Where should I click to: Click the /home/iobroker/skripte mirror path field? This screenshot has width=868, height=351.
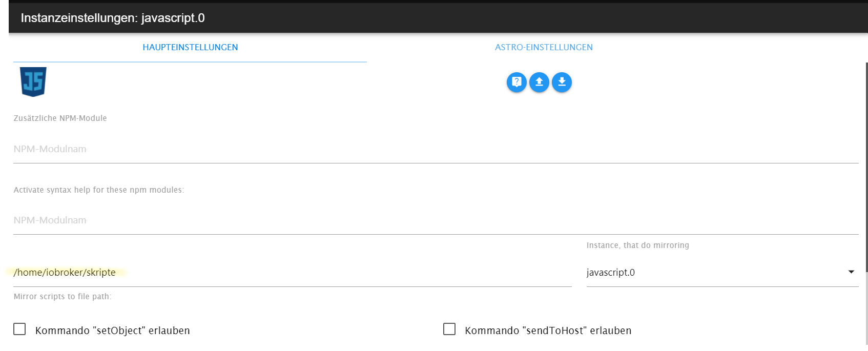292,273
